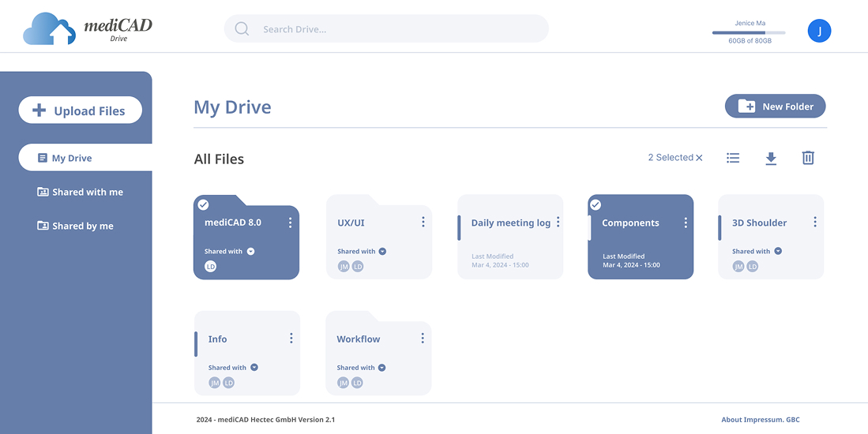Open Info three-dot menu

(x=291, y=338)
